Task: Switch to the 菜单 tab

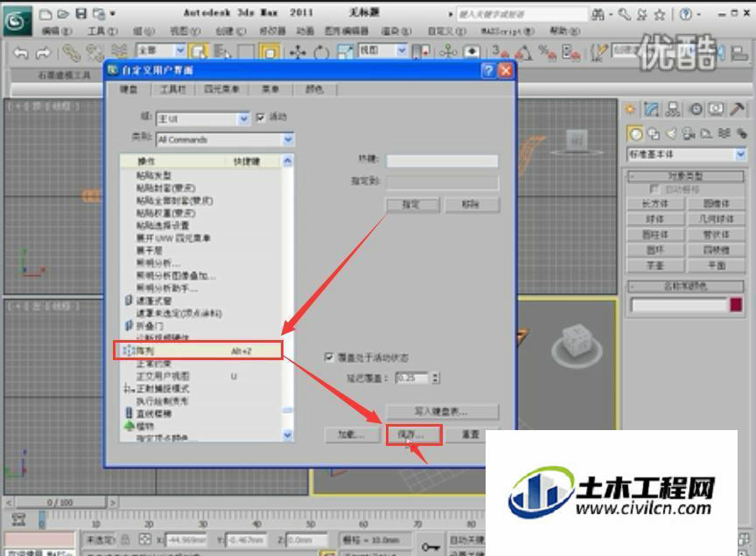Action: click(270, 90)
